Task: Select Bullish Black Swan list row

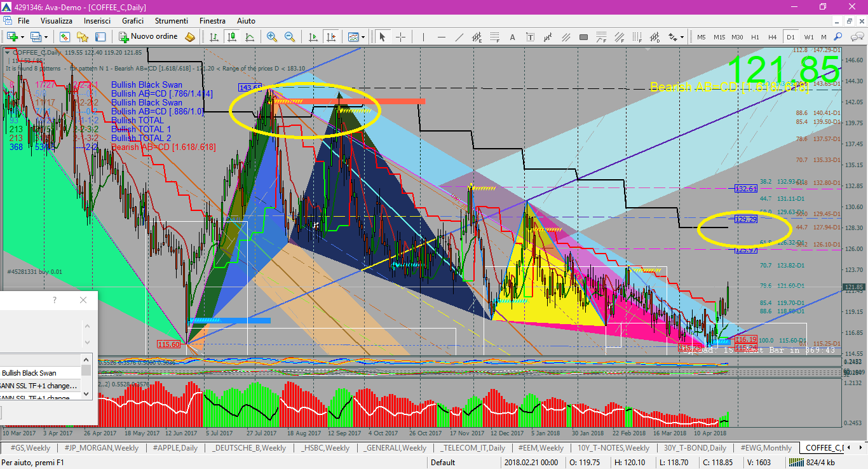Action: click(x=41, y=373)
